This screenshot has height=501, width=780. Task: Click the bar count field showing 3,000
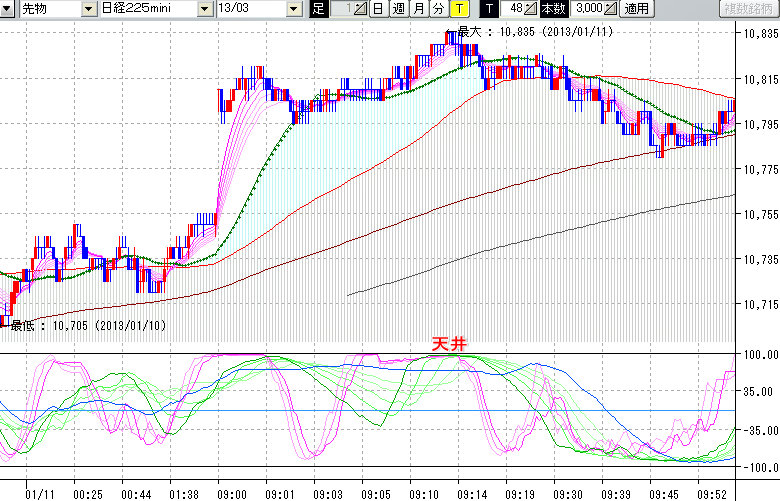586,9
